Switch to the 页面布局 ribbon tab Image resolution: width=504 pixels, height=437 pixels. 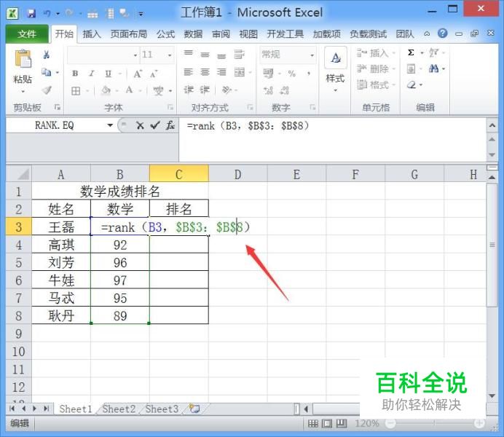coord(129,34)
